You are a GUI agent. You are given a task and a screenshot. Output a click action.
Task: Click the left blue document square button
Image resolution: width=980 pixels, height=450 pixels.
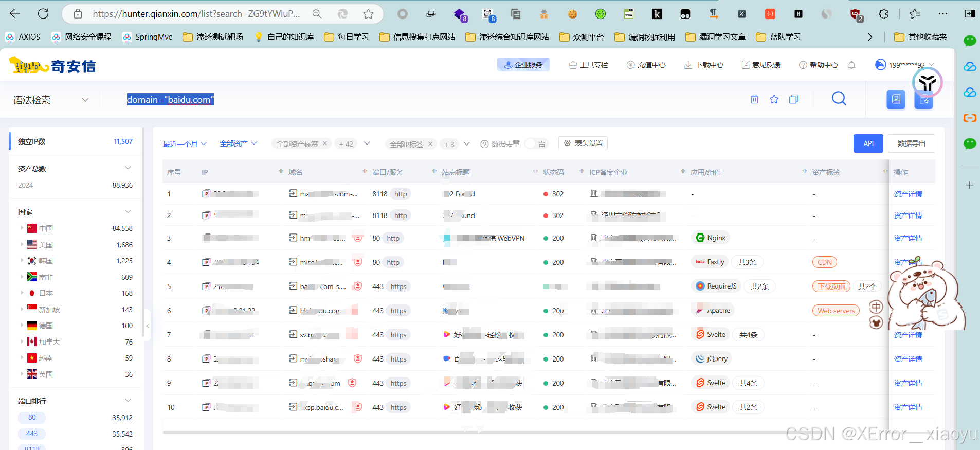896,99
